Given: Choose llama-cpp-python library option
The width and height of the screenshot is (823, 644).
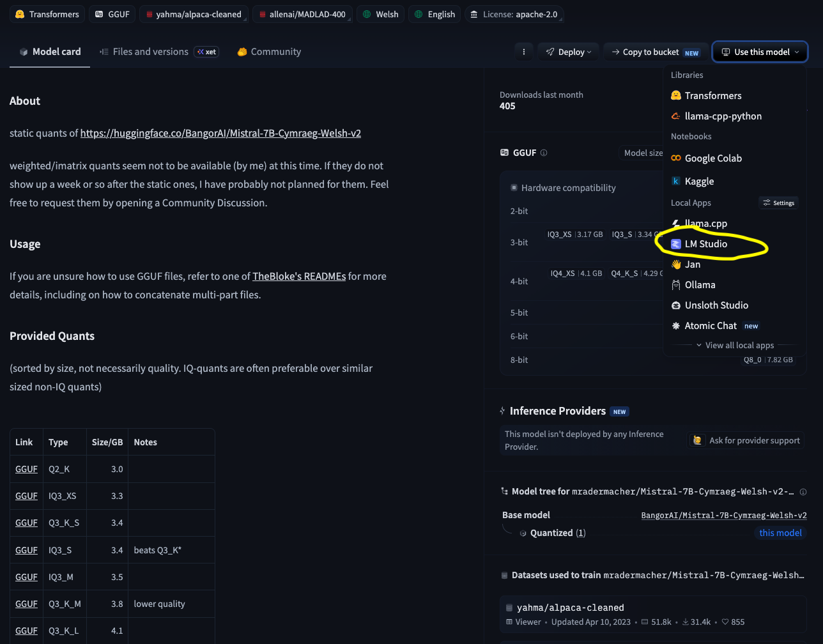Looking at the screenshot, I should [716, 116].
